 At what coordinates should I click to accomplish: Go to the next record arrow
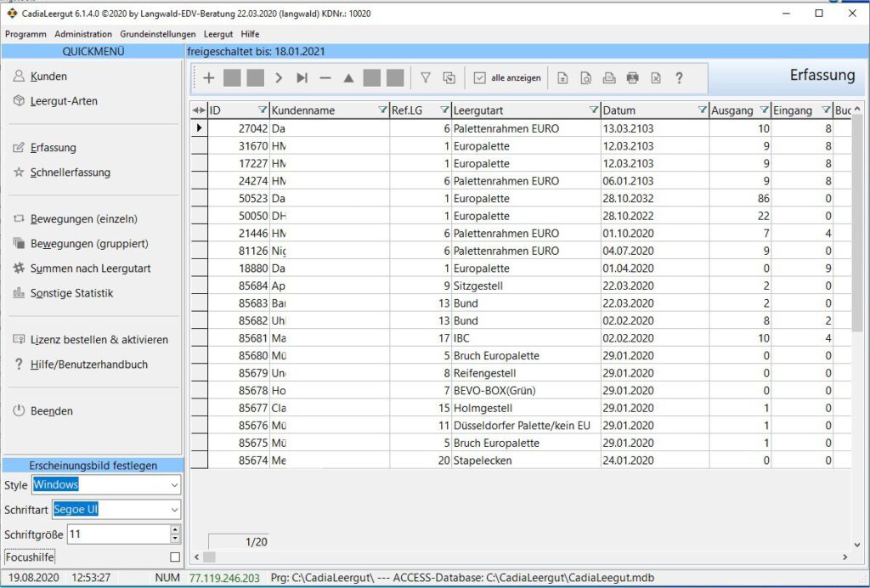279,78
